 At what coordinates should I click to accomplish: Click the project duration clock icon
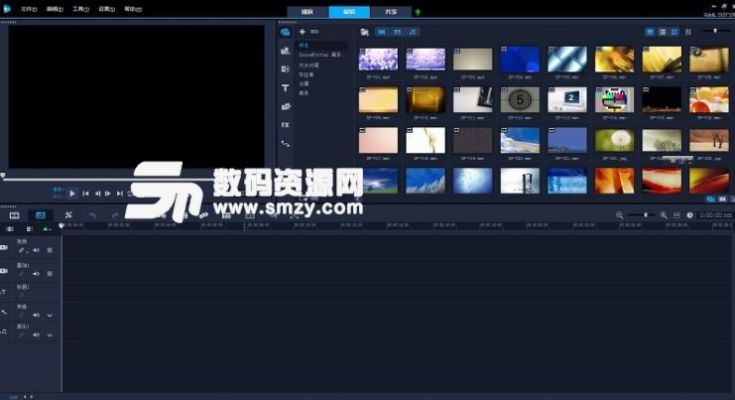tap(690, 215)
